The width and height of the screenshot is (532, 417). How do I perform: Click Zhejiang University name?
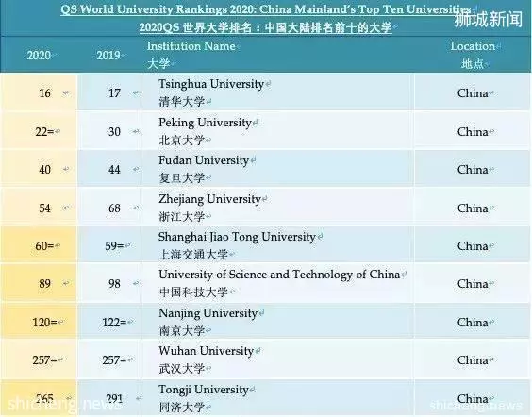pyautogui.click(x=209, y=199)
